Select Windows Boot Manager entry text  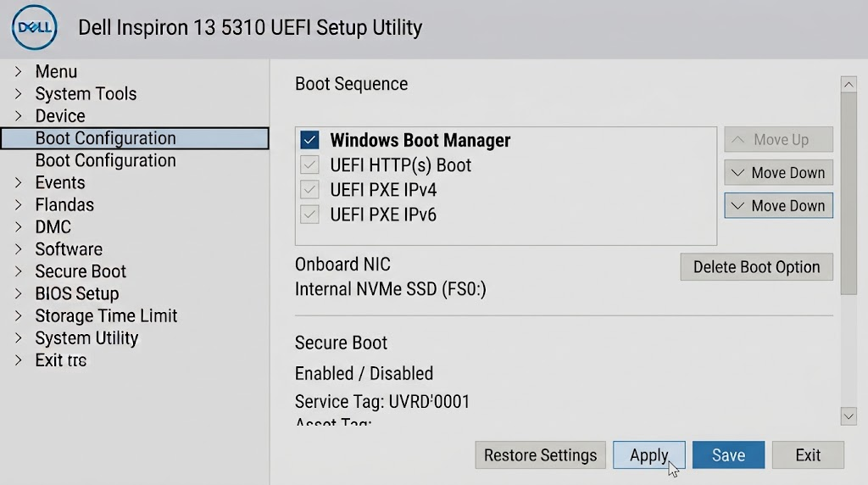coord(420,140)
